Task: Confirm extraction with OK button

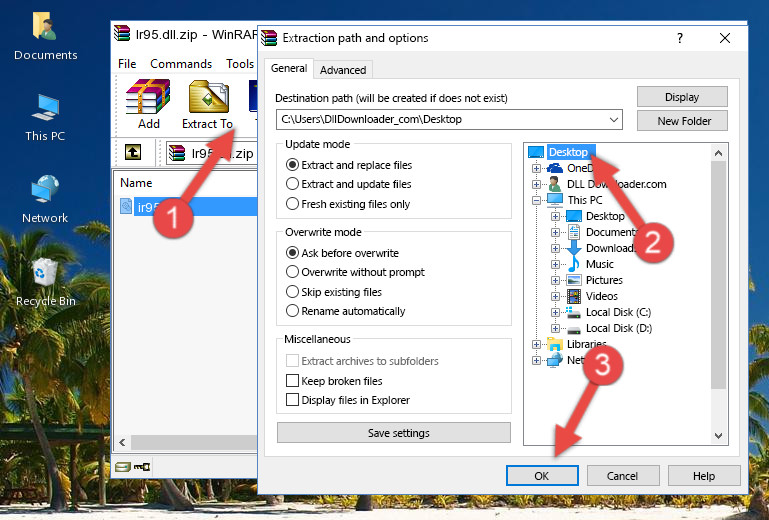Action: 542,476
